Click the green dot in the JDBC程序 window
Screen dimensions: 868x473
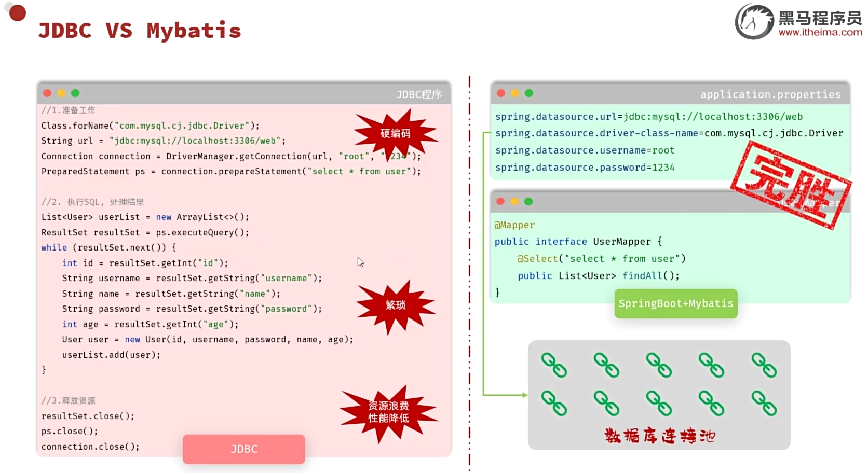(75, 93)
